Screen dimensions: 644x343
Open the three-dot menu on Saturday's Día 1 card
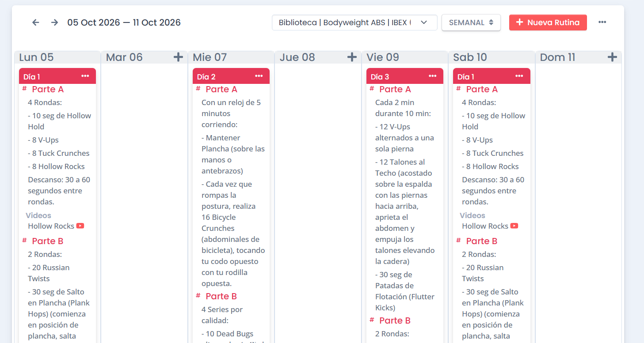coord(519,76)
